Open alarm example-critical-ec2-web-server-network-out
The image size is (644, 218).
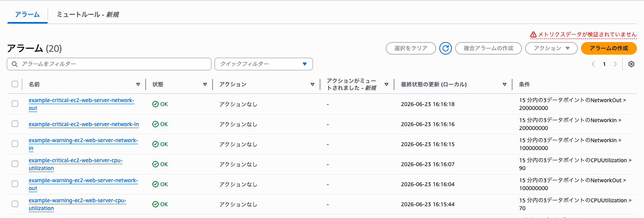point(81,104)
